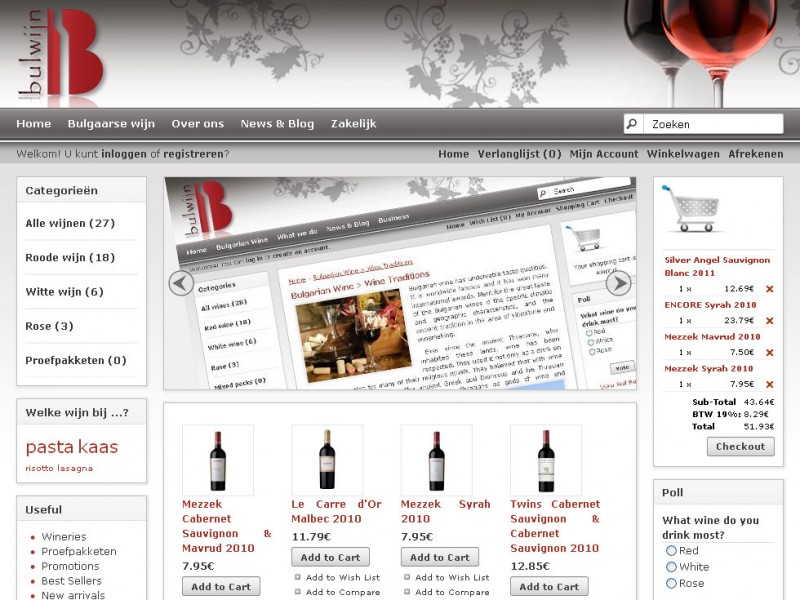
Task: Open Verlanglijst (0) link
Action: click(519, 154)
